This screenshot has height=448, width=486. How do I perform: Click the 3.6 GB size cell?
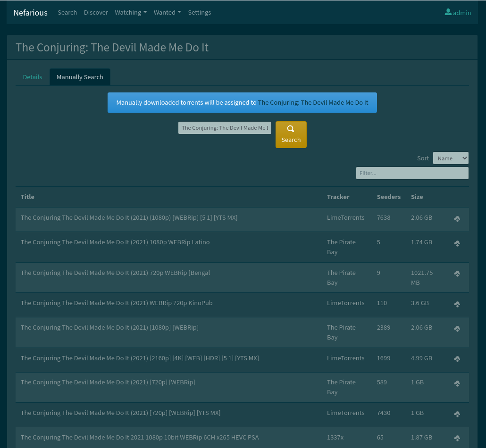pyautogui.click(x=419, y=303)
